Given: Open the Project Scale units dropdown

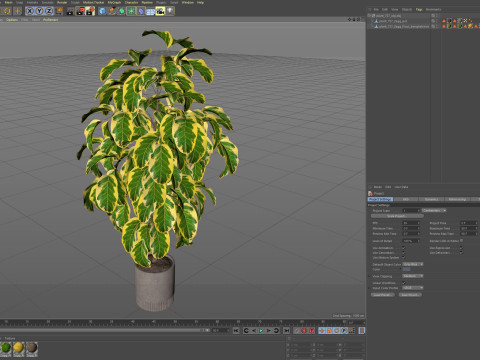Looking at the screenshot, I should pos(434,210).
